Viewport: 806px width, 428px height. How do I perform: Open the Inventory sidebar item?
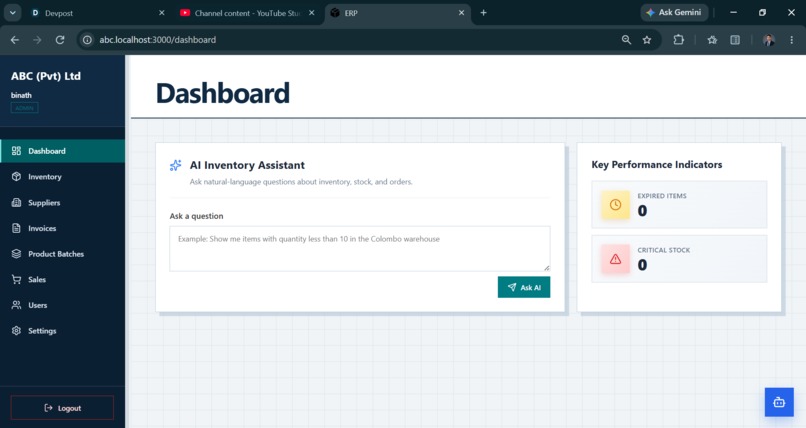(62, 177)
